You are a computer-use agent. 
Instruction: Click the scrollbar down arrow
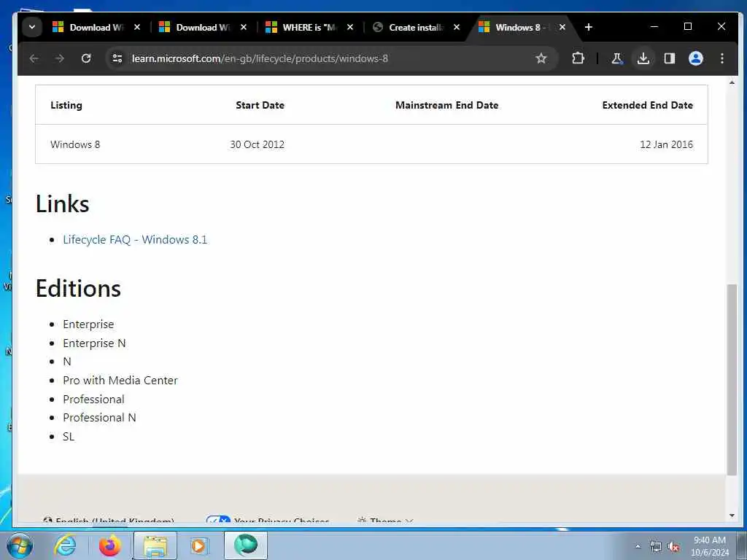732,516
